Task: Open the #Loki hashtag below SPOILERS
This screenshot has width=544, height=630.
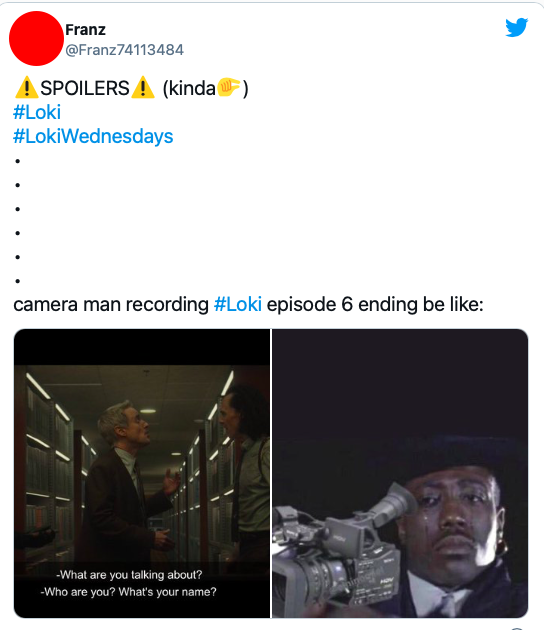Action: [37, 112]
